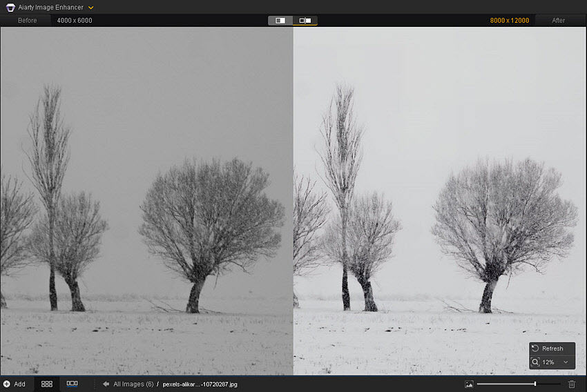This screenshot has height=392, width=587.
Task: Click the 8000 x 12000 output resolution text
Action: (510, 21)
